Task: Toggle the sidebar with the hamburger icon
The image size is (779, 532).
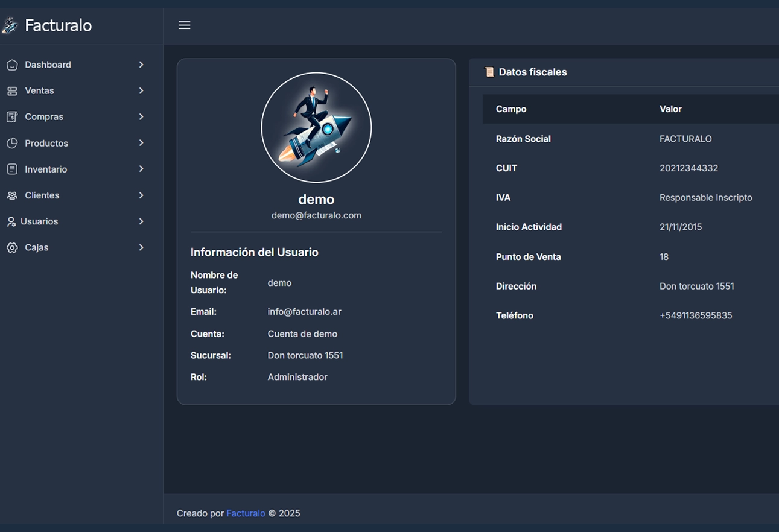Action: pos(184,25)
